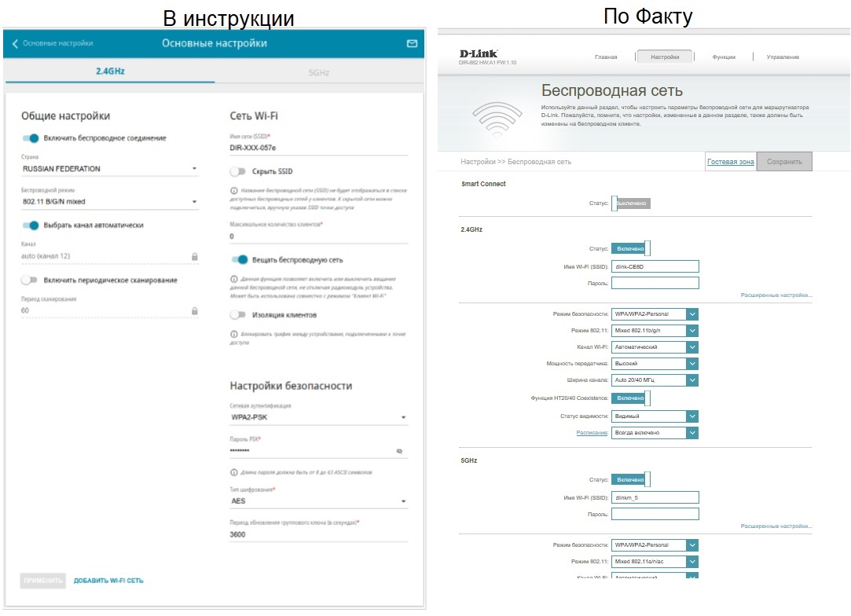Click 2.4GHz SSID field dlink-CE8D

[655, 266]
